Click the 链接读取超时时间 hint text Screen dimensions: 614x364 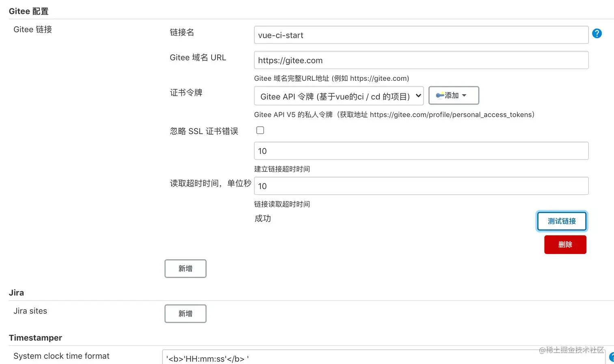point(282,204)
